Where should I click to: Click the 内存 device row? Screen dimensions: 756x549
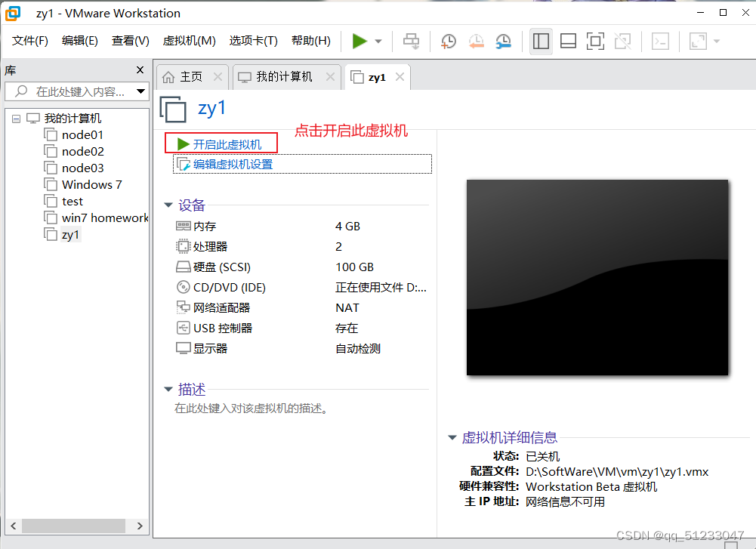[x=302, y=227]
